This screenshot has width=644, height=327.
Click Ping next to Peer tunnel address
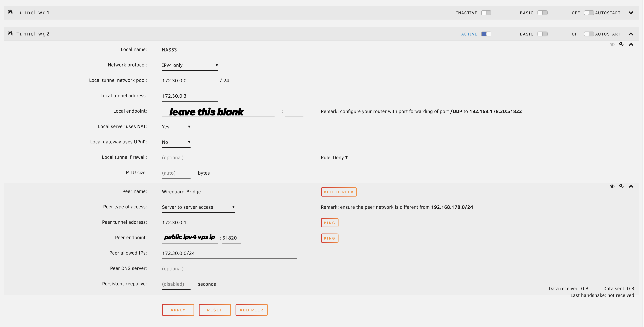coord(329,223)
